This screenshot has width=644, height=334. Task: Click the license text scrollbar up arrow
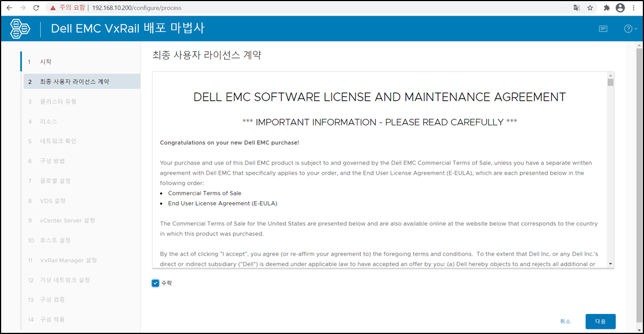610,76
